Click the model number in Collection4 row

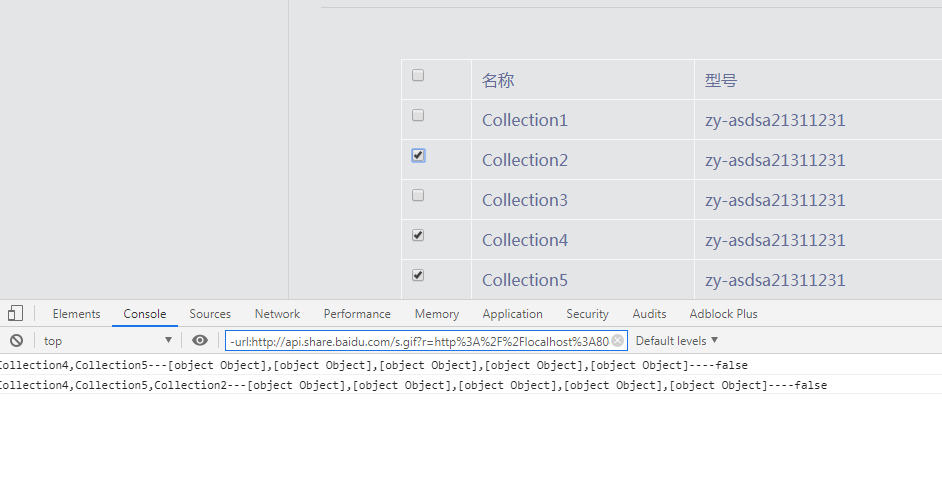pyautogui.click(x=775, y=240)
